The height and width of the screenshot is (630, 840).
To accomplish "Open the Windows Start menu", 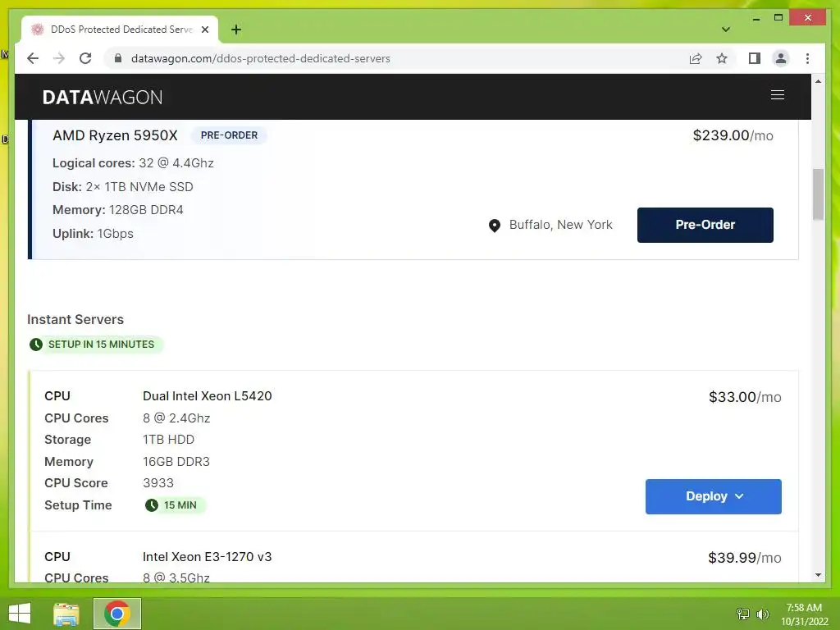I will tap(20, 614).
